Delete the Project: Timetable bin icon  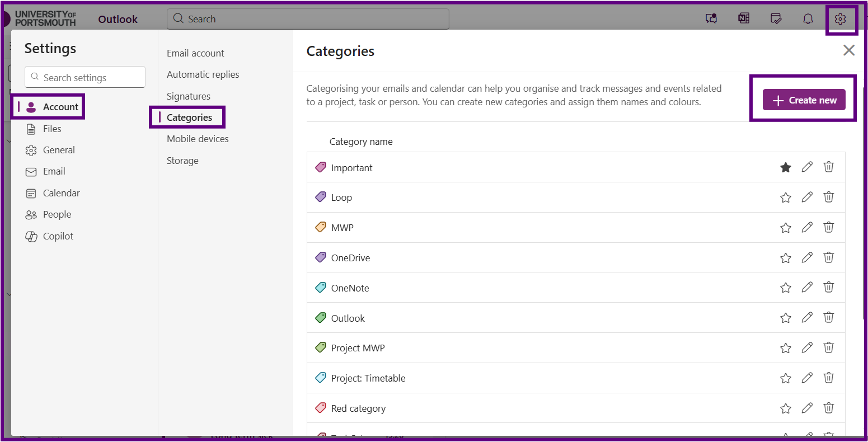pos(829,378)
